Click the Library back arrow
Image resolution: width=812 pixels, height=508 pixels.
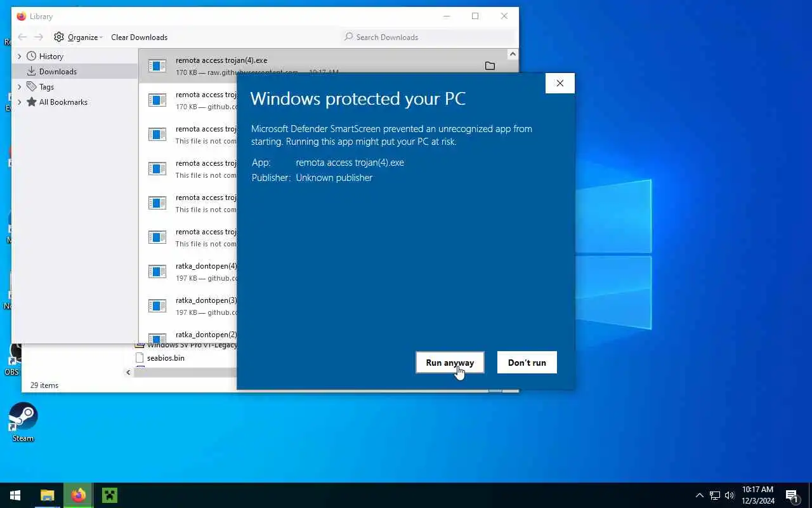coord(22,37)
